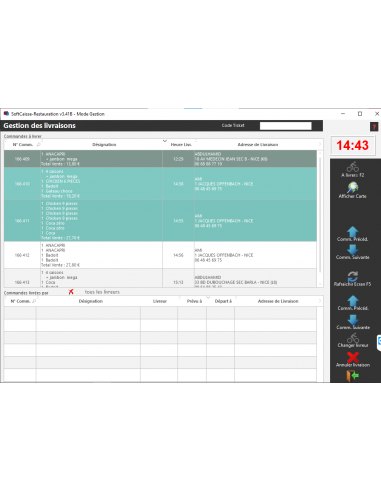Click the SoftCaisse app icon in title bar

click(6, 114)
